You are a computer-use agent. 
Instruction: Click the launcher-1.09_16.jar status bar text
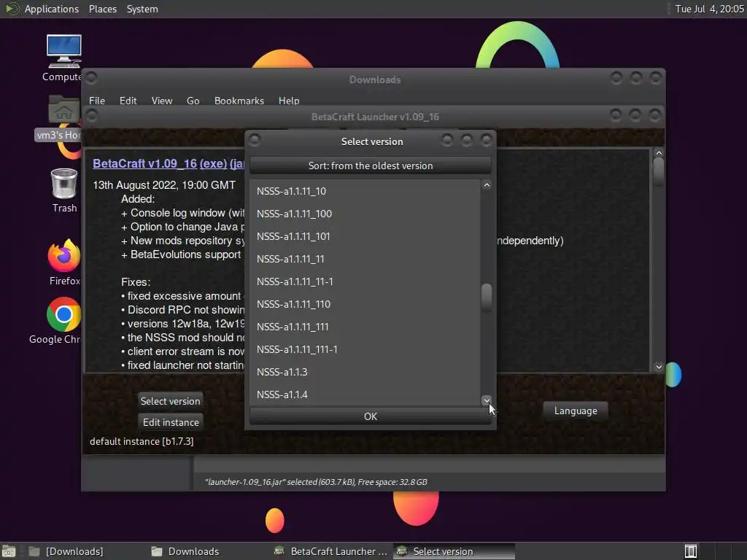[316, 482]
